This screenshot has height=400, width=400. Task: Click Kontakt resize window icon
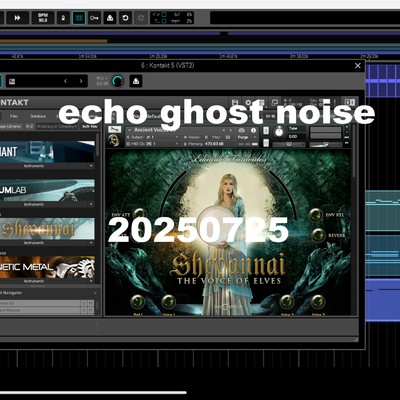click(274, 102)
